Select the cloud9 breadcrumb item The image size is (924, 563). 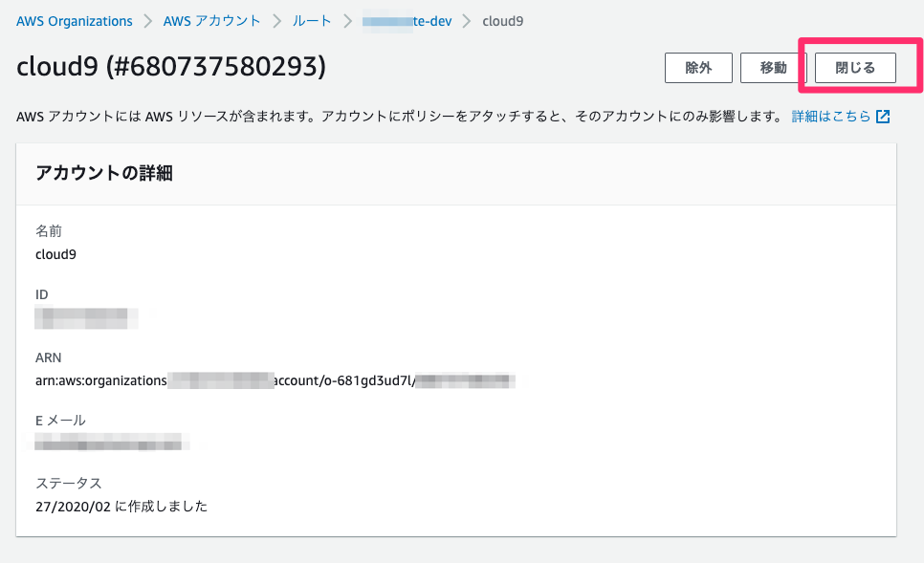(503, 21)
